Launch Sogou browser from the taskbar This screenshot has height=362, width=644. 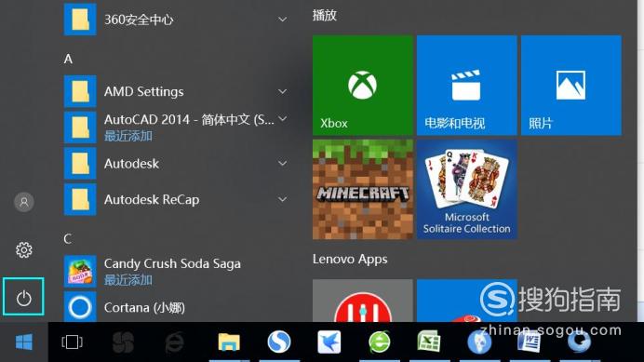(279, 342)
